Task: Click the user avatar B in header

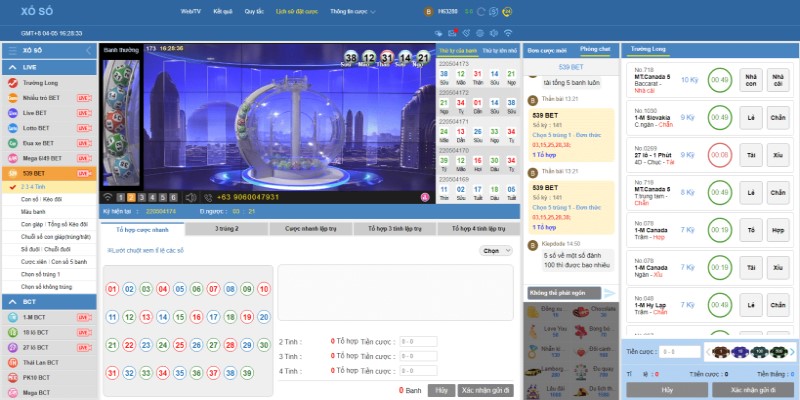Action: [429, 11]
